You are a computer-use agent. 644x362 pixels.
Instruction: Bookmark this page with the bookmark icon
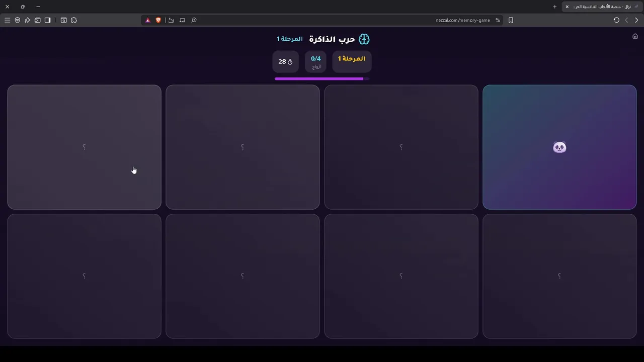point(511,20)
